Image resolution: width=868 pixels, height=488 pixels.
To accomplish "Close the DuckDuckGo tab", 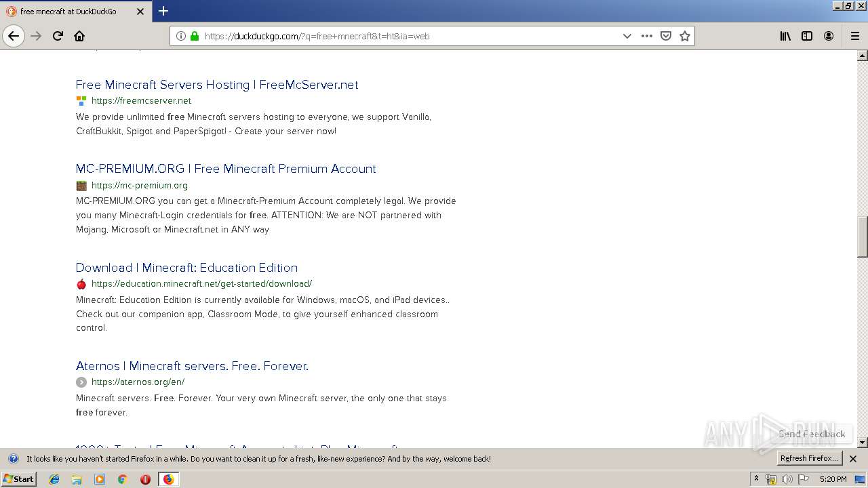I will click(140, 12).
